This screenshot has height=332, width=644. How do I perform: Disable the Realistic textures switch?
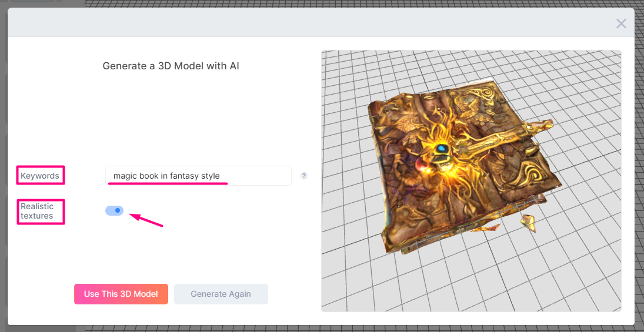(114, 210)
